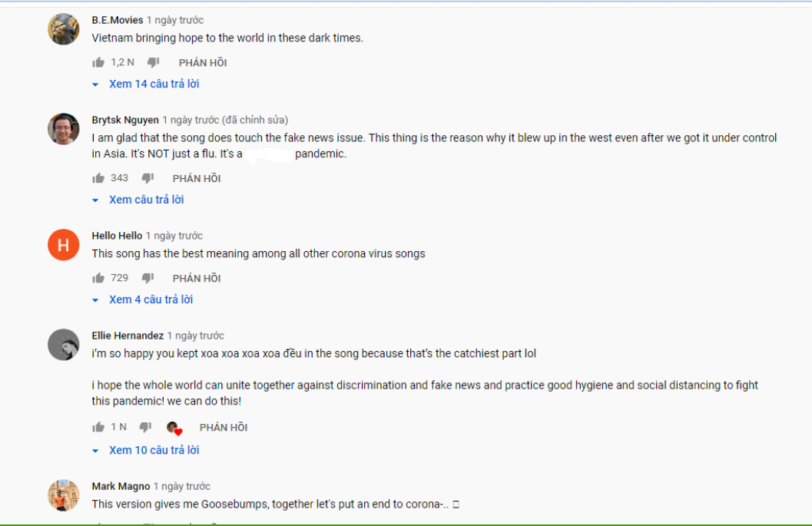Dislike Ellie Hernandez's comment
812x526 pixels.
145,427
